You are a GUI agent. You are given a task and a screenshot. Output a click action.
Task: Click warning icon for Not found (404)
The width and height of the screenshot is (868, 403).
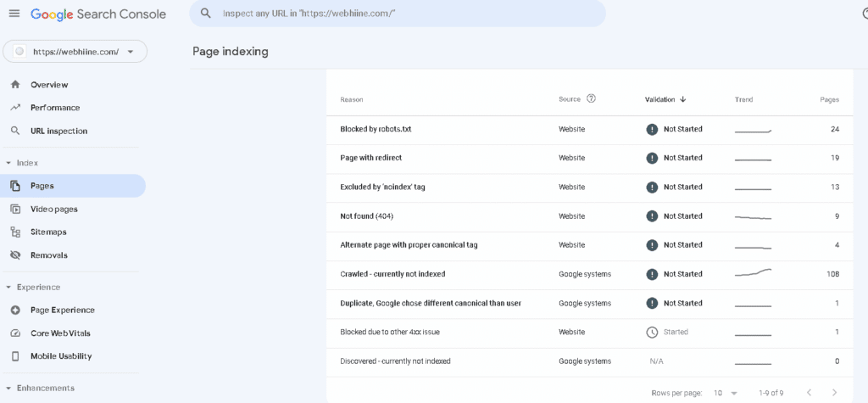coord(652,216)
